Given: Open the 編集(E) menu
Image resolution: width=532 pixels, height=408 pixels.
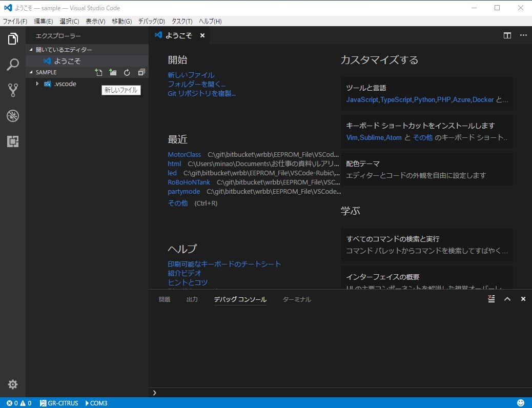Looking at the screenshot, I should tap(44, 22).
